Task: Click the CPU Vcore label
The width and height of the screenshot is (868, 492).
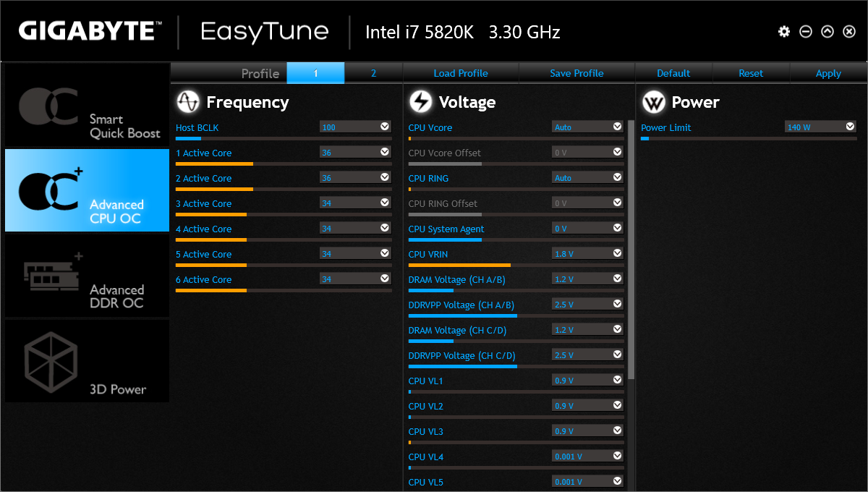Action: [x=430, y=127]
